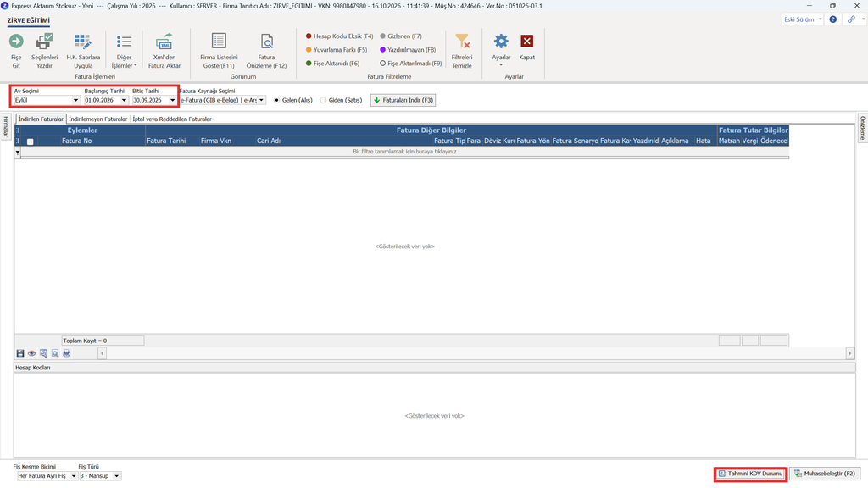Open the Firmalar side panel tab
This screenshot has height=488, width=868.
(x=6, y=127)
